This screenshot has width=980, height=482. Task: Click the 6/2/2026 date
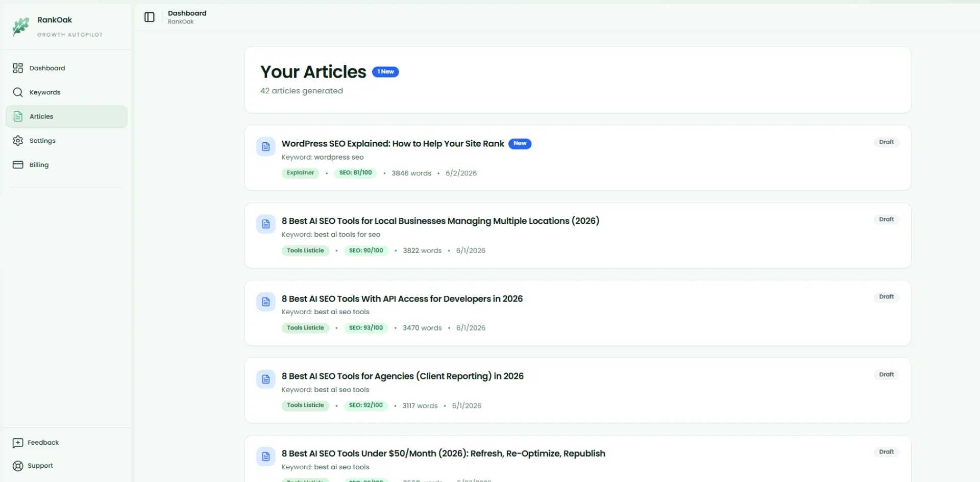pyautogui.click(x=461, y=173)
